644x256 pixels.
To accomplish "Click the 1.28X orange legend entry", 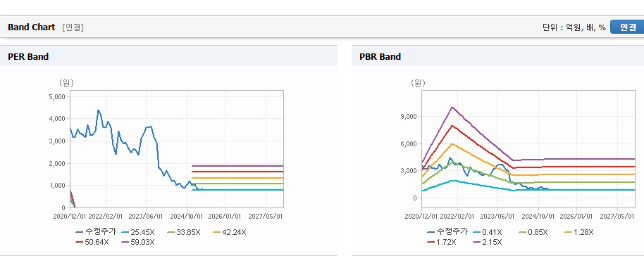I will [579, 232].
